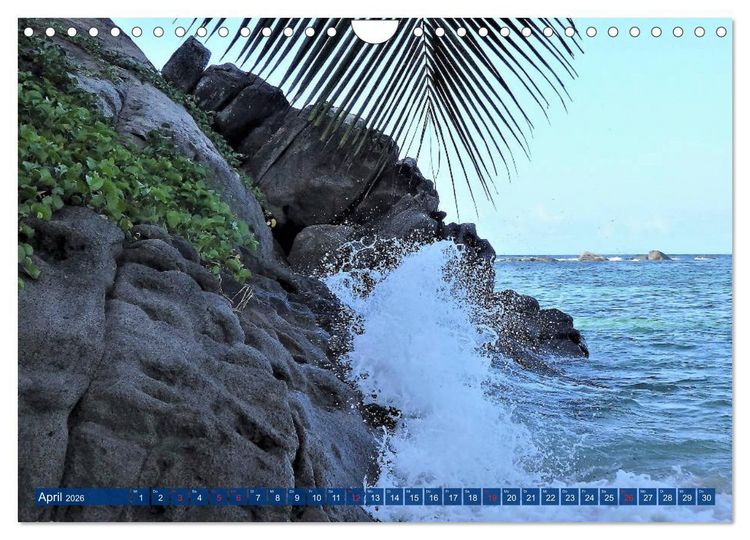Image resolution: width=750 pixels, height=540 pixels.
Task: Select day 9 in the calendar strip
Action: [297, 497]
